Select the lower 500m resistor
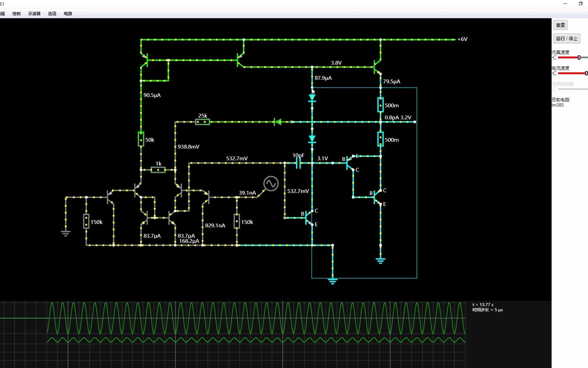This screenshot has height=368, width=588. tap(381, 139)
